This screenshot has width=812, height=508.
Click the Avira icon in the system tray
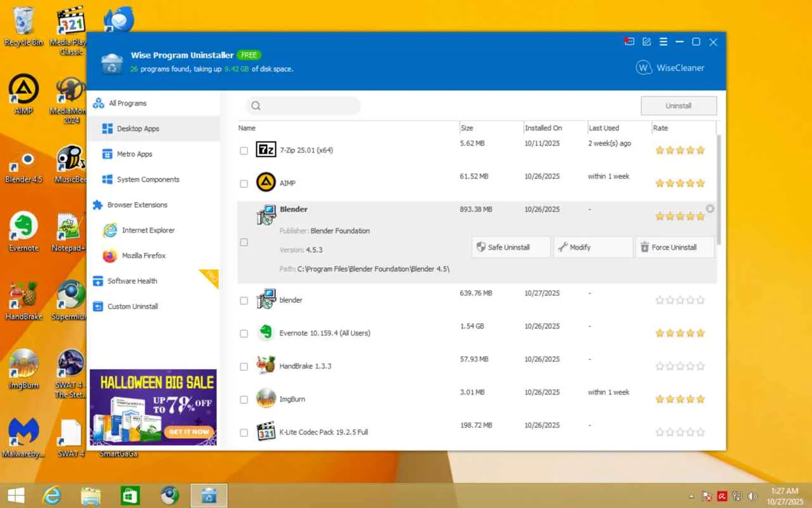pos(722,495)
